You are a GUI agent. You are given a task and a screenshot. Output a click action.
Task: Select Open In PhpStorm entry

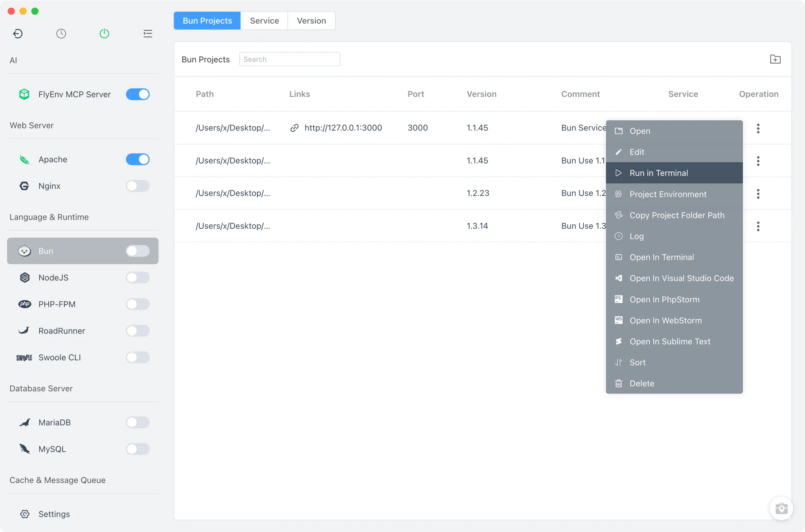click(x=674, y=299)
